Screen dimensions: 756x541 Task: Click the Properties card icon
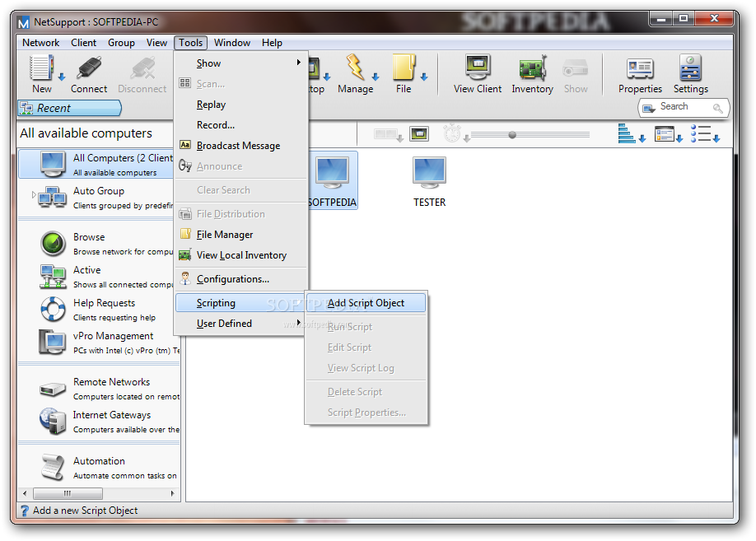(x=640, y=68)
